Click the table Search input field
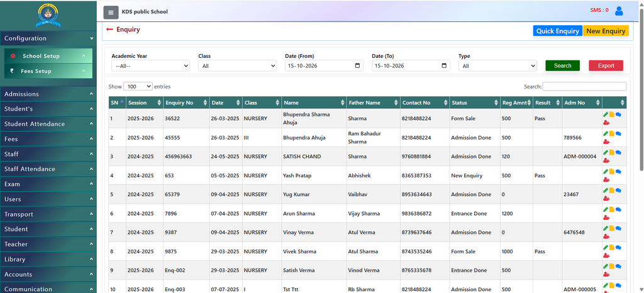Image resolution: width=644 pixels, height=293 pixels. point(584,87)
